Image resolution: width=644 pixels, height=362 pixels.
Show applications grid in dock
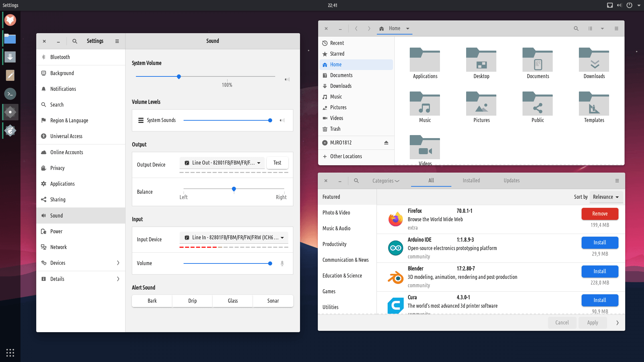click(x=10, y=353)
